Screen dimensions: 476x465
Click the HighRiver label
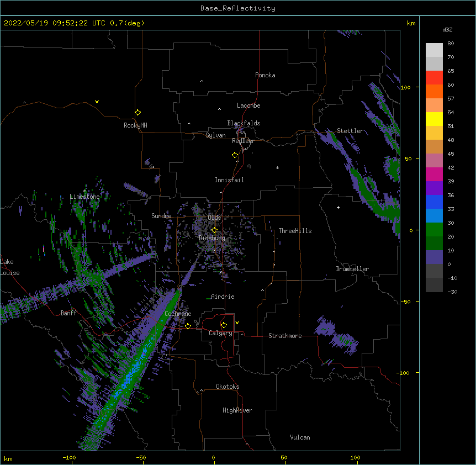[237, 410]
